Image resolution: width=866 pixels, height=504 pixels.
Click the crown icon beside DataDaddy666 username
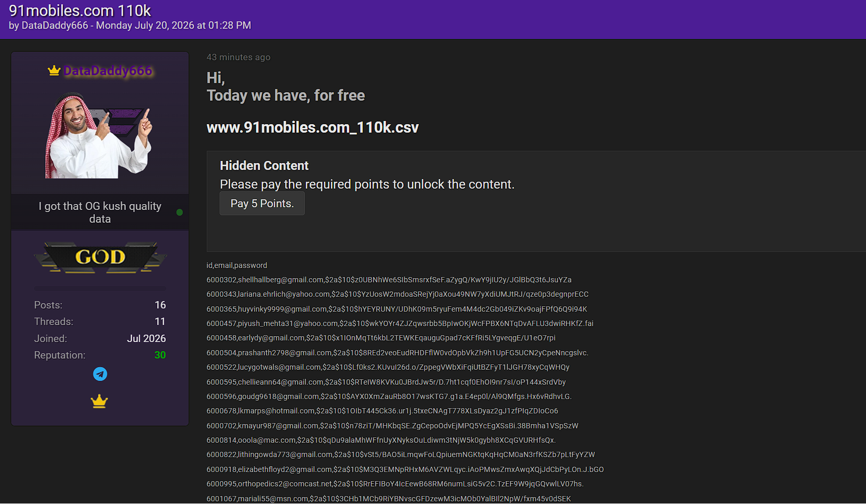click(54, 70)
